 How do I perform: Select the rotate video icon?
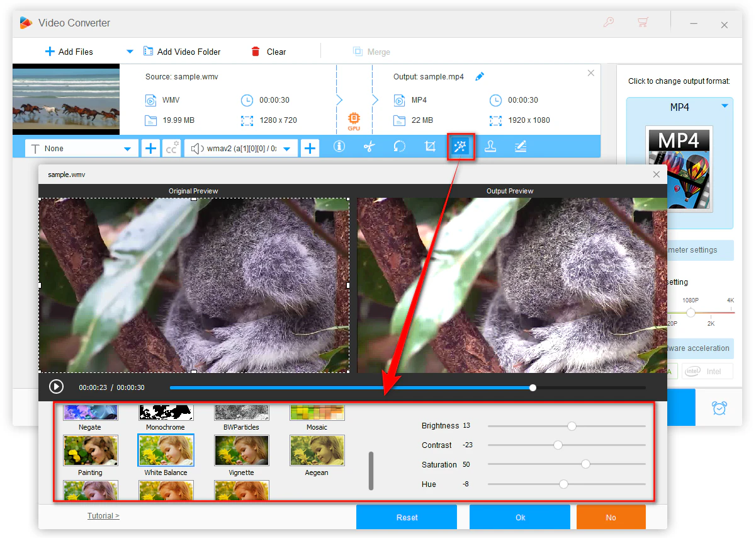[x=400, y=147]
